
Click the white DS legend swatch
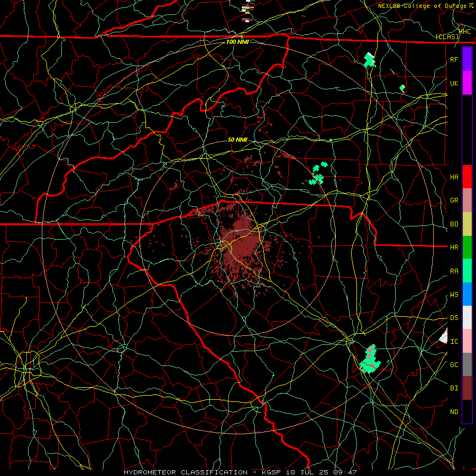pyautogui.click(x=467, y=317)
